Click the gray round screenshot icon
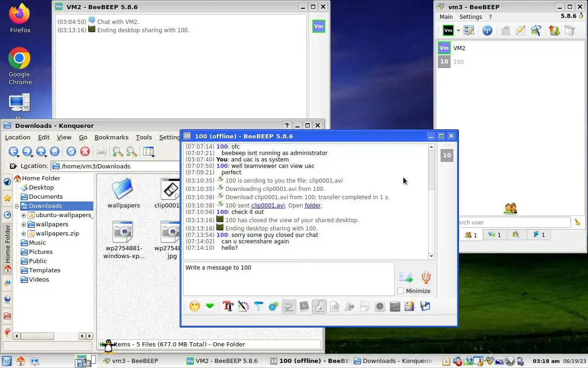This screenshot has width=588, height=368. tap(380, 306)
